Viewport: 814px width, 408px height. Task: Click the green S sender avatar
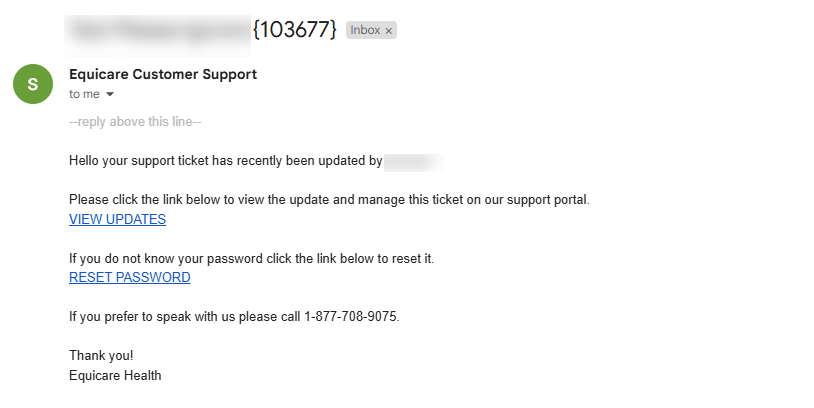(x=33, y=83)
